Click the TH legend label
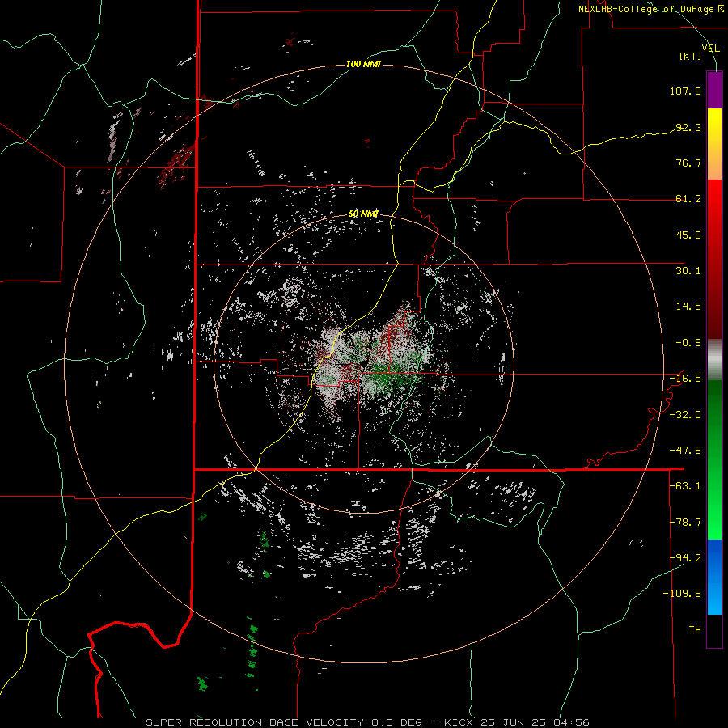This screenshot has width=728, height=728. point(695,630)
